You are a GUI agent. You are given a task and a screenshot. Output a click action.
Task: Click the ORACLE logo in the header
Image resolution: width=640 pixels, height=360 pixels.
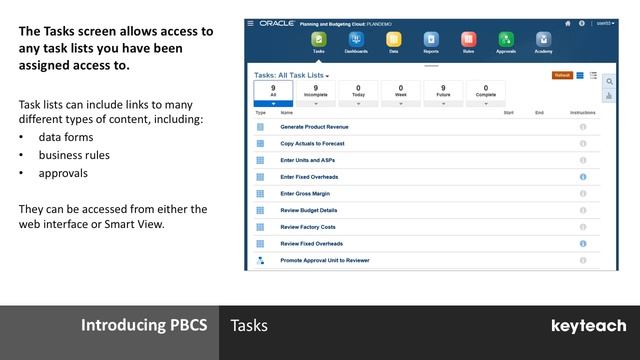[277, 24]
